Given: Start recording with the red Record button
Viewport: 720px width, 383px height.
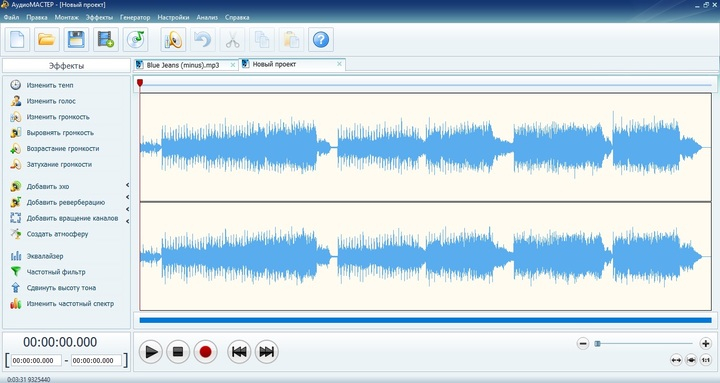Looking at the screenshot, I should click(205, 352).
